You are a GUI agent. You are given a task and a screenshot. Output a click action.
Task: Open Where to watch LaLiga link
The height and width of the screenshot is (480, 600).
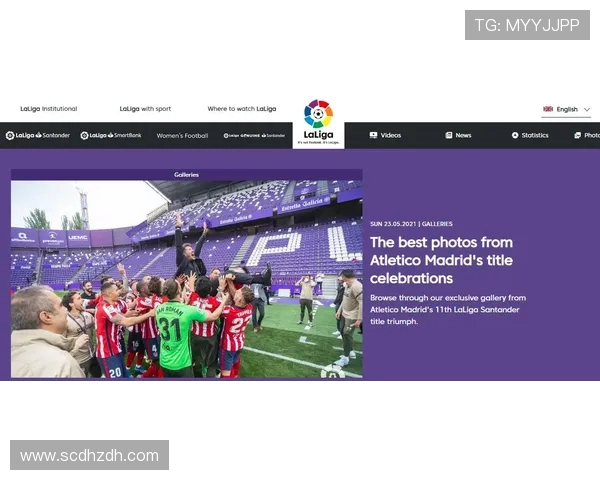(242, 109)
